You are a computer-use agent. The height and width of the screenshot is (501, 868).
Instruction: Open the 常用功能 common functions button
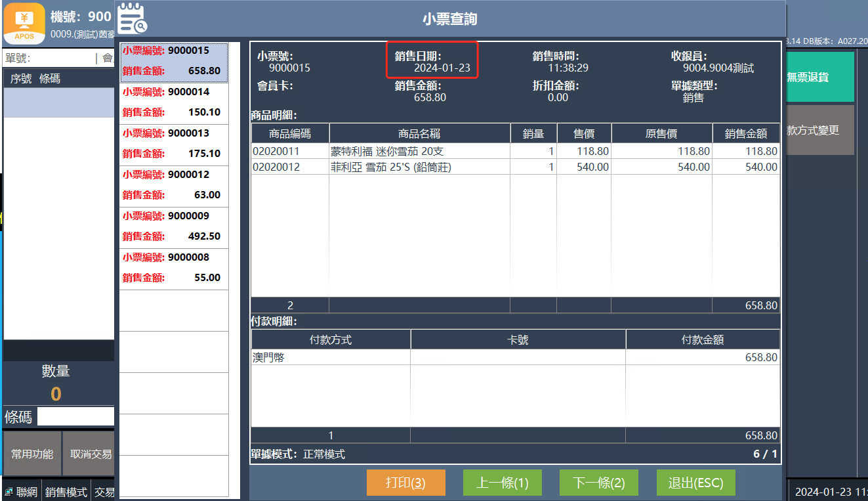(32, 454)
